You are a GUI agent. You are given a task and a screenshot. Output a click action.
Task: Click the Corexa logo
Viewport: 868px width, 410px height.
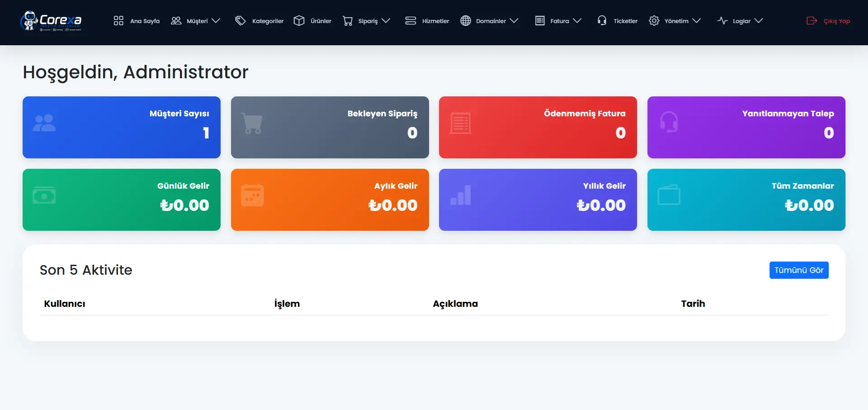[x=51, y=21]
